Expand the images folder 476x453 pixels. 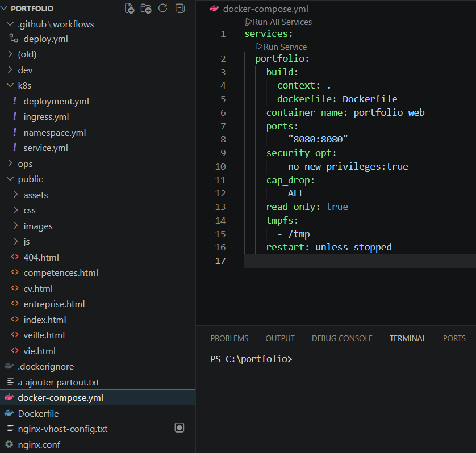(x=16, y=226)
